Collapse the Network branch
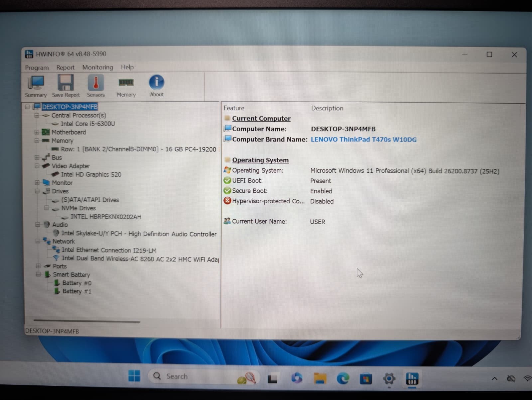Viewport: 532px width, 400px height. coord(38,241)
